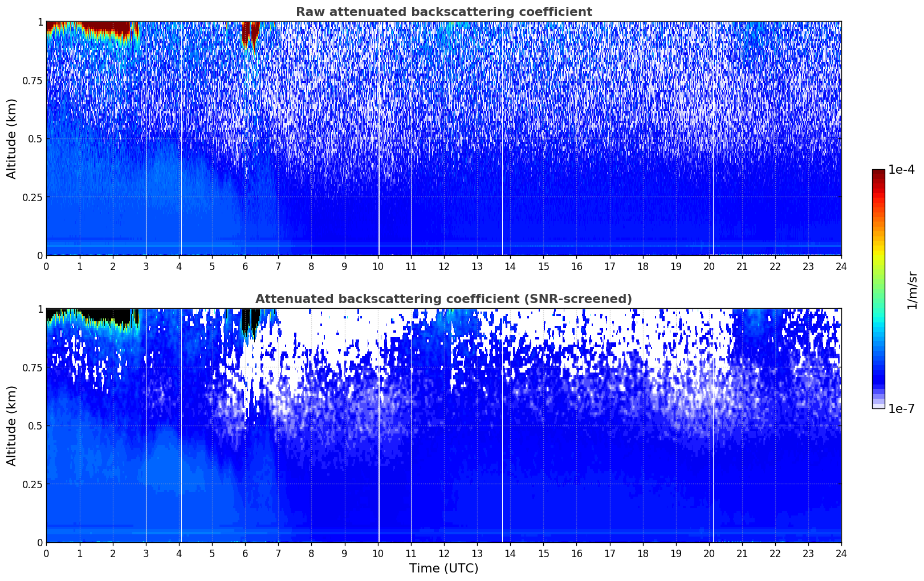Click the '0.5' altitude tick on the SNR-screened plot
The width and height of the screenshot is (924, 581).
tap(35, 426)
